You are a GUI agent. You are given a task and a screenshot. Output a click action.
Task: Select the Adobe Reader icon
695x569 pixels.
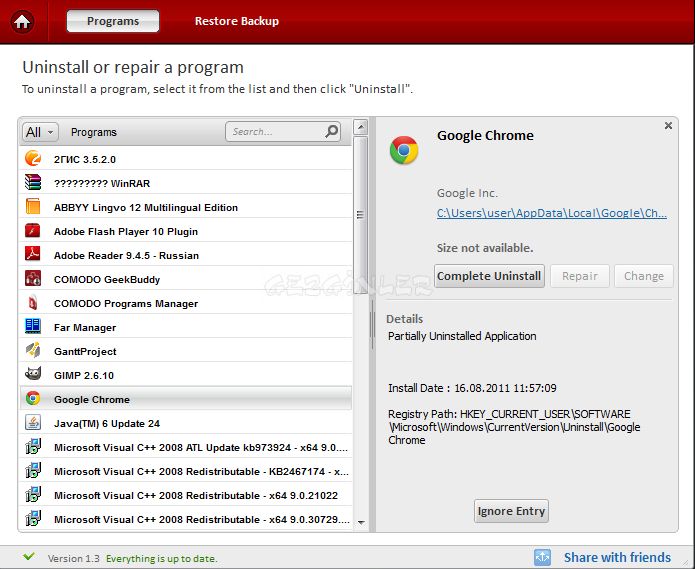tap(33, 254)
